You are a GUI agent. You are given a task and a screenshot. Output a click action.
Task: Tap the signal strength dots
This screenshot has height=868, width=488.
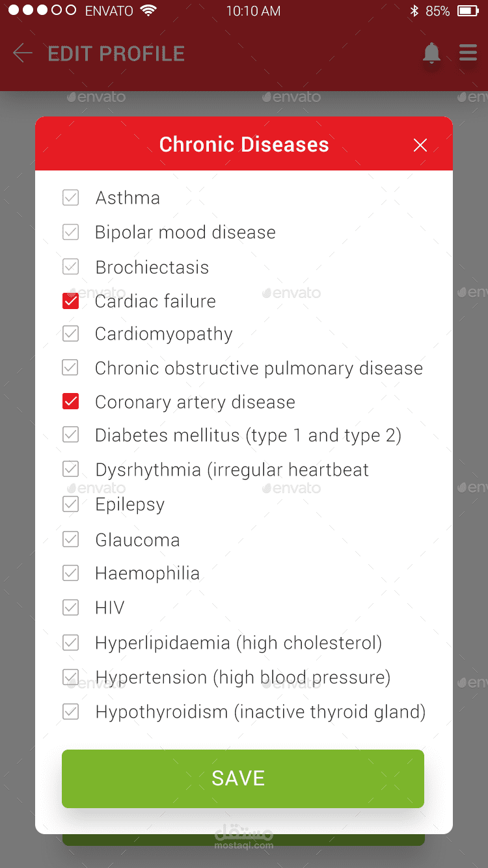(x=42, y=11)
